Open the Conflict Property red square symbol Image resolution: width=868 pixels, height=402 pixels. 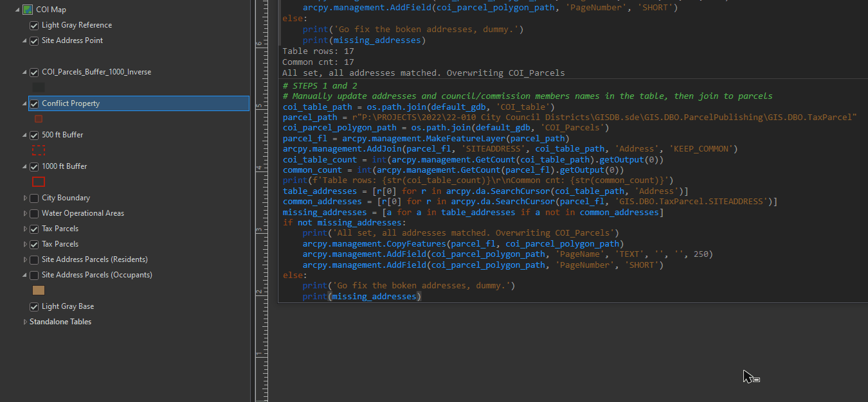[39, 119]
